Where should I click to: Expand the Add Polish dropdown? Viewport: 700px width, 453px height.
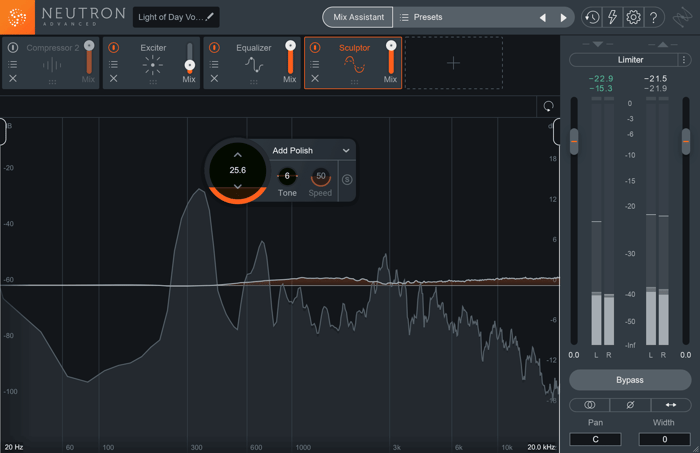(346, 150)
